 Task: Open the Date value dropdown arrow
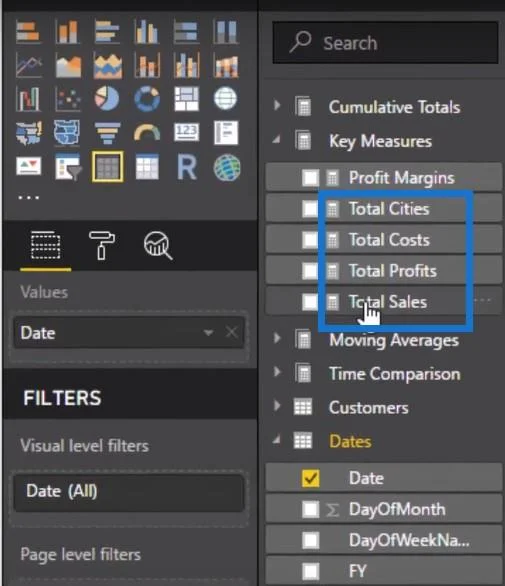pos(208,332)
